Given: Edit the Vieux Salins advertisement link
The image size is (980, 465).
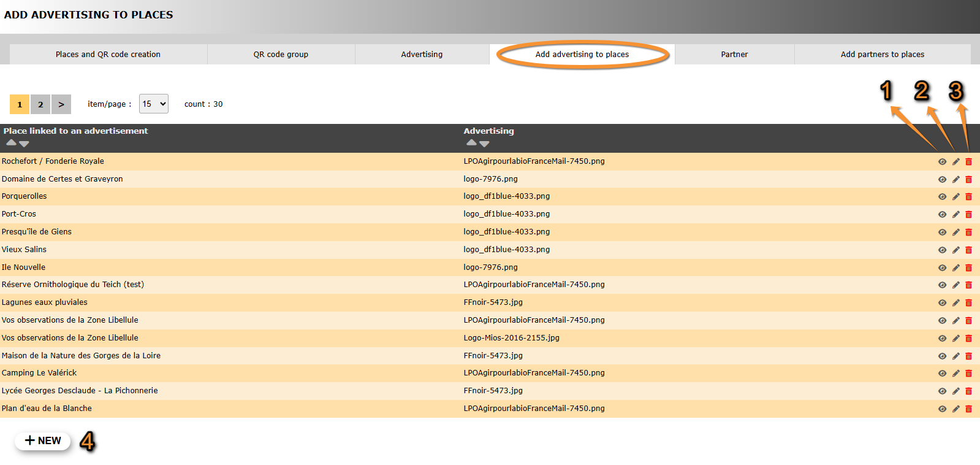Looking at the screenshot, I should point(955,250).
